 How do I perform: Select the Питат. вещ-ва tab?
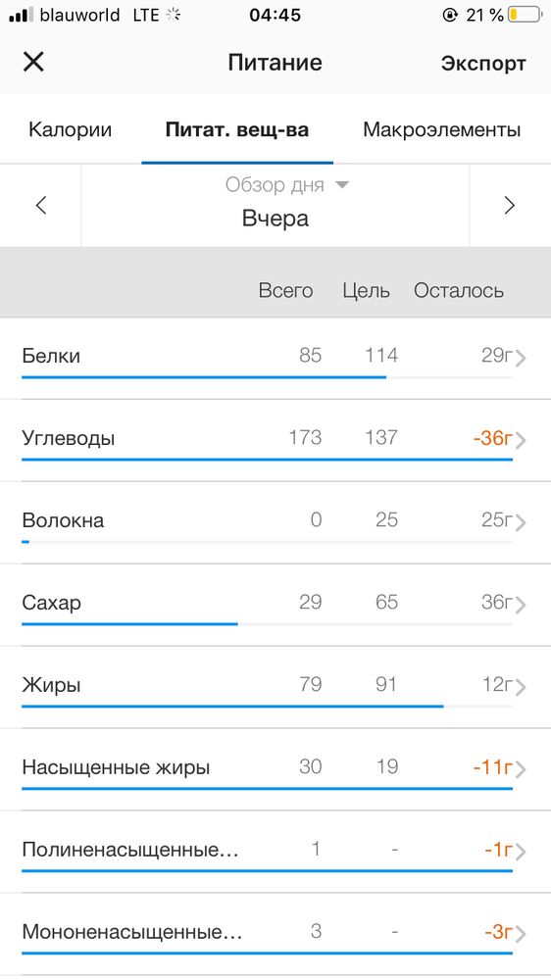click(x=237, y=130)
